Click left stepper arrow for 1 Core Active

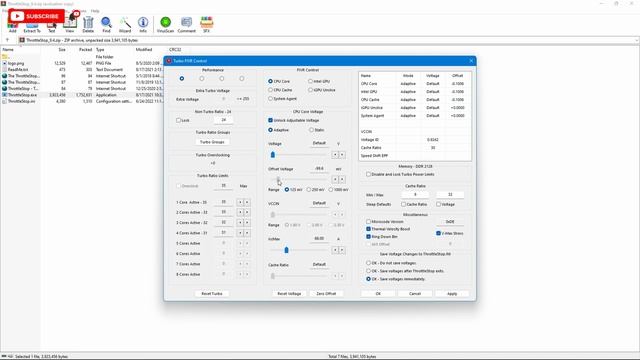pyautogui.click(x=240, y=202)
